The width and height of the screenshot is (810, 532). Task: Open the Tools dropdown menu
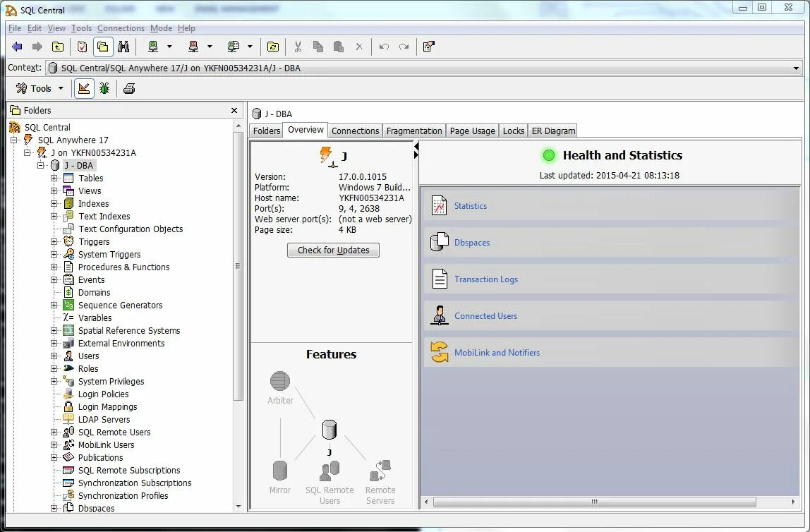(x=39, y=88)
